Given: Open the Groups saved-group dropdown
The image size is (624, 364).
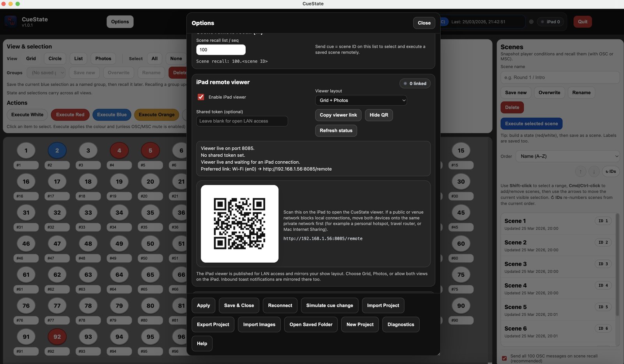Looking at the screenshot, I should tap(46, 72).
